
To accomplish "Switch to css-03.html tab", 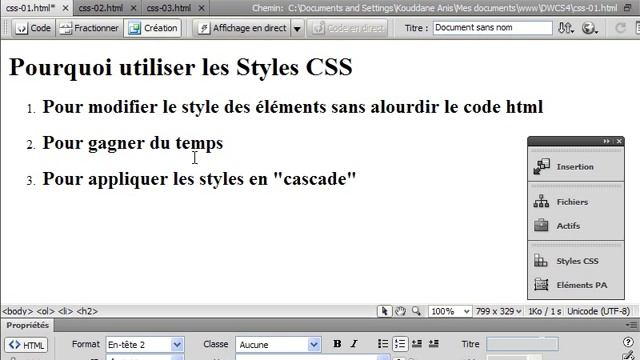I will click(x=168, y=8).
